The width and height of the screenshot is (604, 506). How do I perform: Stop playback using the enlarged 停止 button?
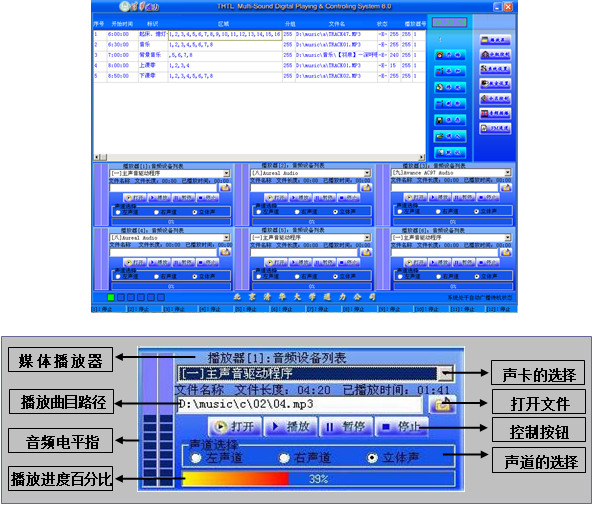coord(400,427)
